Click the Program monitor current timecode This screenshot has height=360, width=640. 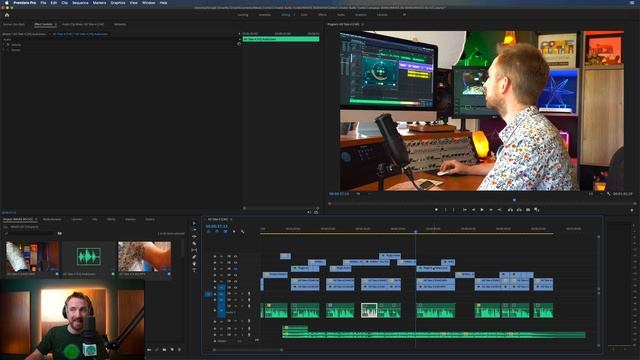[339, 194]
